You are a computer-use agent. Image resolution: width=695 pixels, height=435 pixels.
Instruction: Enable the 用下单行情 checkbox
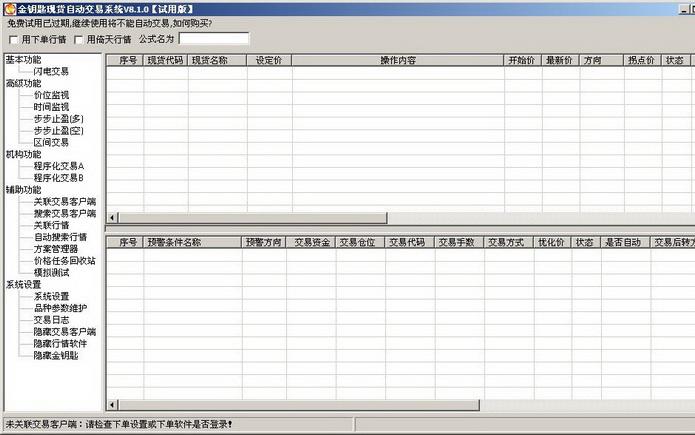point(13,40)
